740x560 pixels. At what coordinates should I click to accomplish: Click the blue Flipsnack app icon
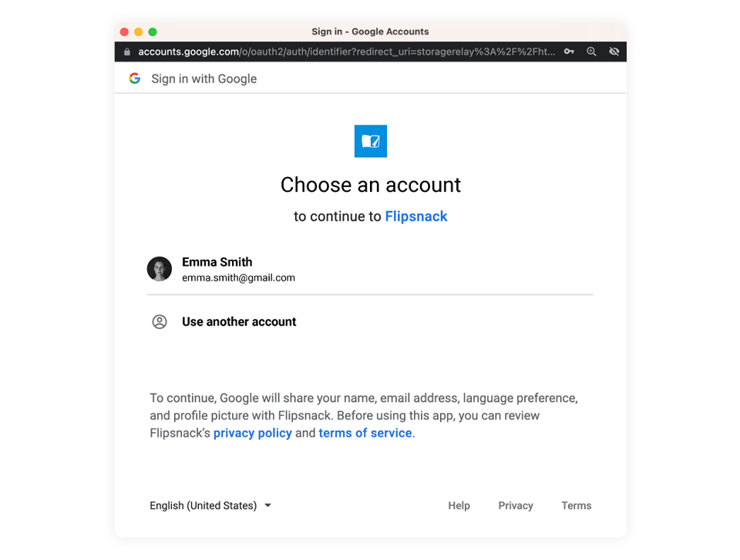click(370, 141)
